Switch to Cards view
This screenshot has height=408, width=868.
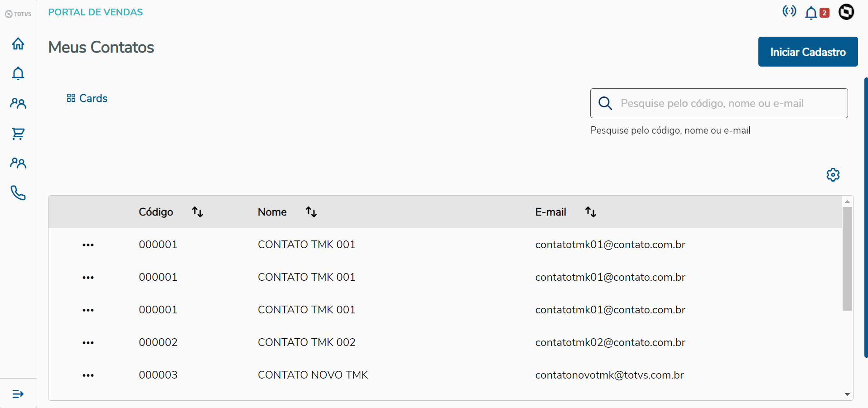point(87,98)
